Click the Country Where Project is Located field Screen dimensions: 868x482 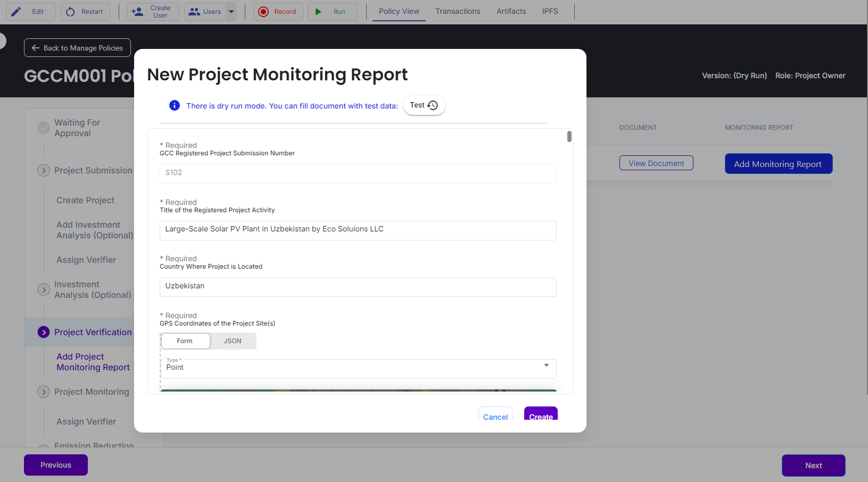[358, 287]
